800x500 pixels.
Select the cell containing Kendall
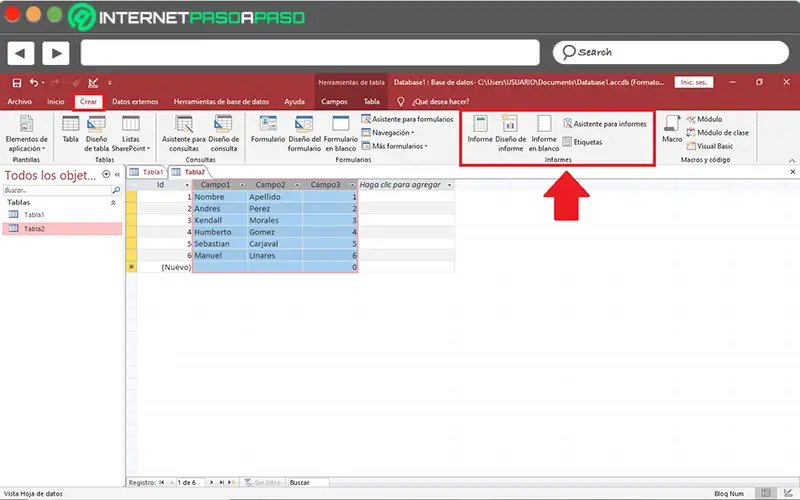(219, 220)
